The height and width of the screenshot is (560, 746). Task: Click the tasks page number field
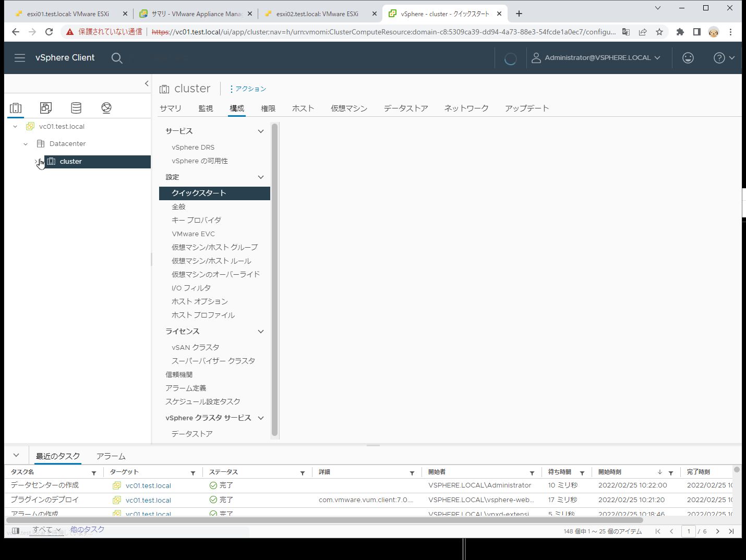(689, 532)
